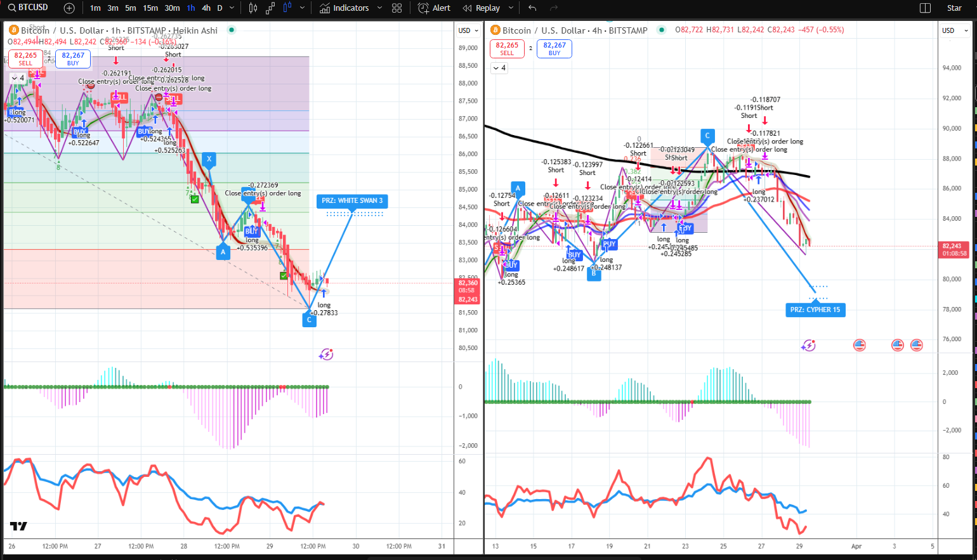Click the middle US flag economic event icon
The image size is (977, 560).
898,345
